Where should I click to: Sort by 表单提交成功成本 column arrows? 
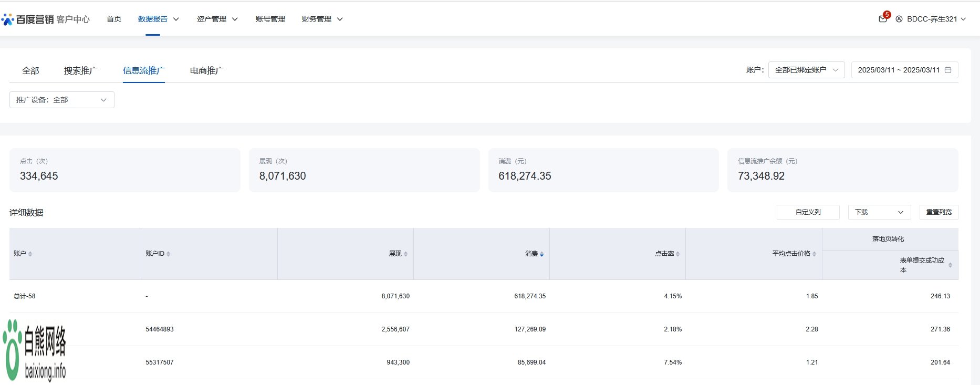(950, 265)
